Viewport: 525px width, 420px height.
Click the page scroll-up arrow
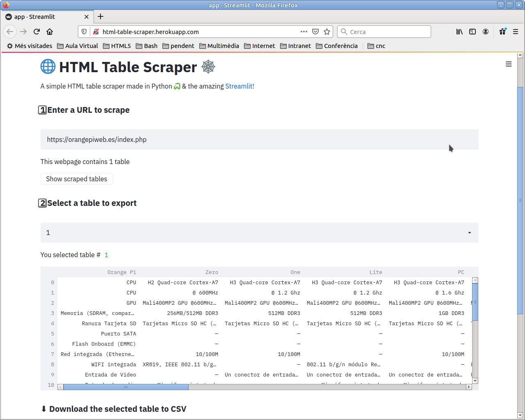520,55
